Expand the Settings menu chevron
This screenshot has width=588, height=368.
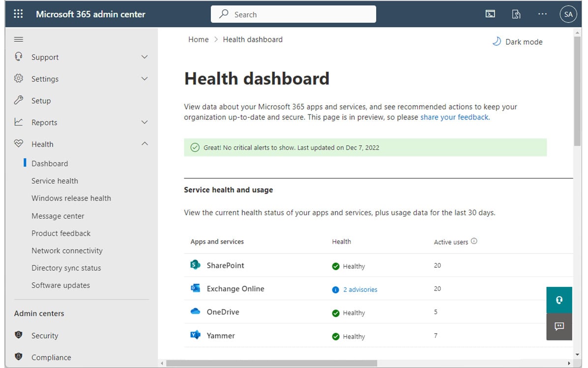pyautogui.click(x=145, y=79)
